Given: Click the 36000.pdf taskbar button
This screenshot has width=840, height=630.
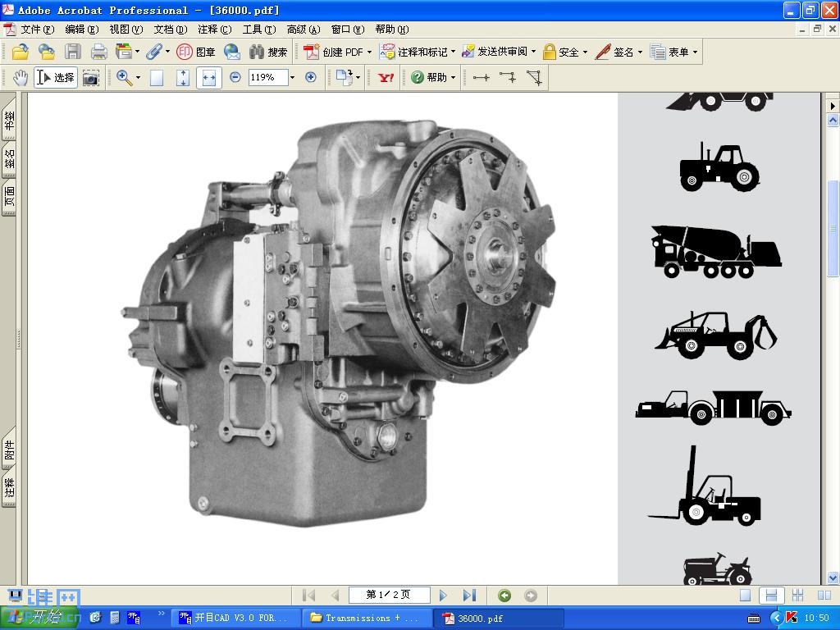Looking at the screenshot, I should pyautogui.click(x=498, y=618).
